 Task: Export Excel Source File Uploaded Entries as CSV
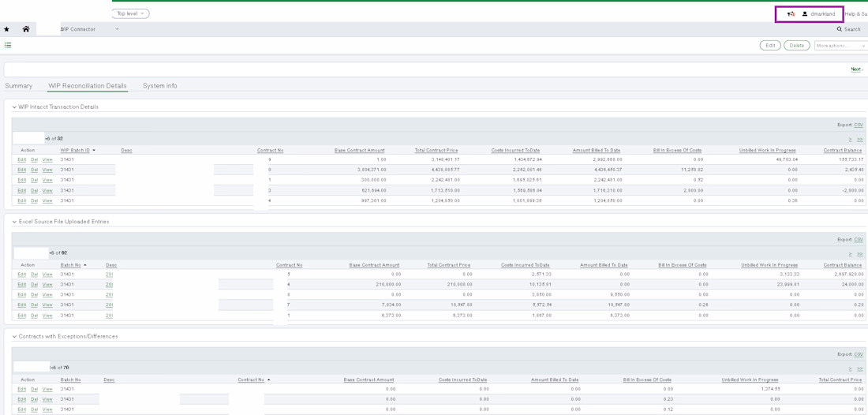(x=859, y=240)
